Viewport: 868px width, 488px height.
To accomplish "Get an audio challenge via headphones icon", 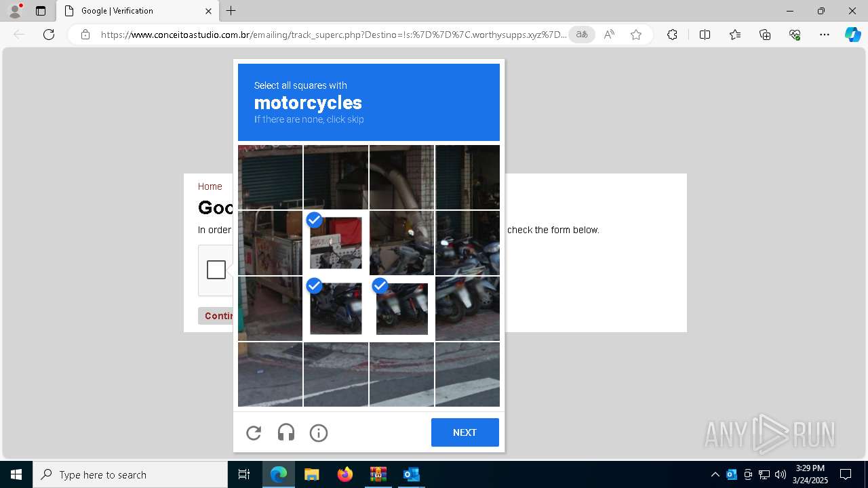I will click(x=286, y=432).
